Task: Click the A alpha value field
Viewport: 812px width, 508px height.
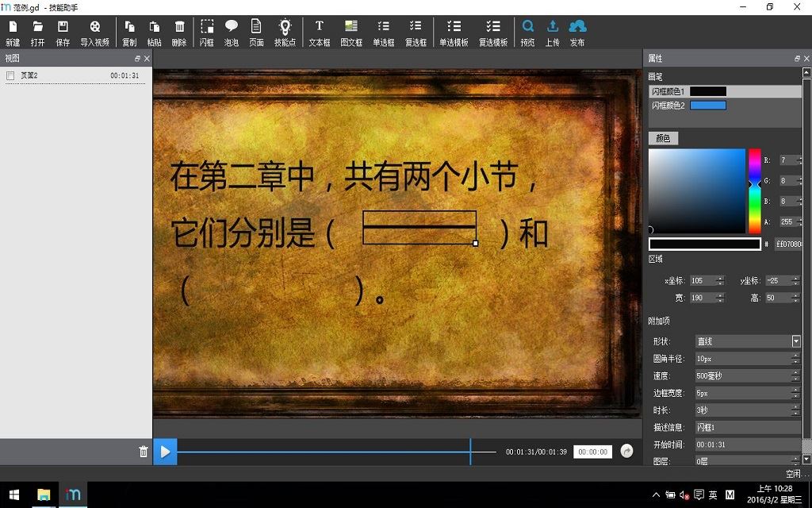Action: tap(790, 222)
